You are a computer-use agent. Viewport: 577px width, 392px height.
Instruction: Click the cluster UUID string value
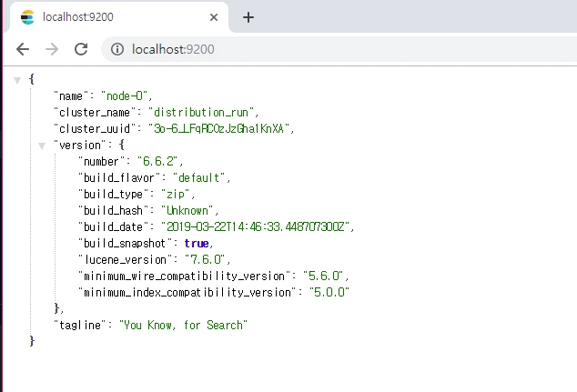(x=219, y=129)
